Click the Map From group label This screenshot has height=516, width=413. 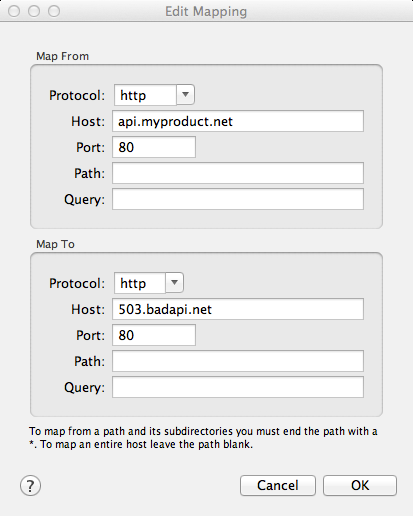62,56
